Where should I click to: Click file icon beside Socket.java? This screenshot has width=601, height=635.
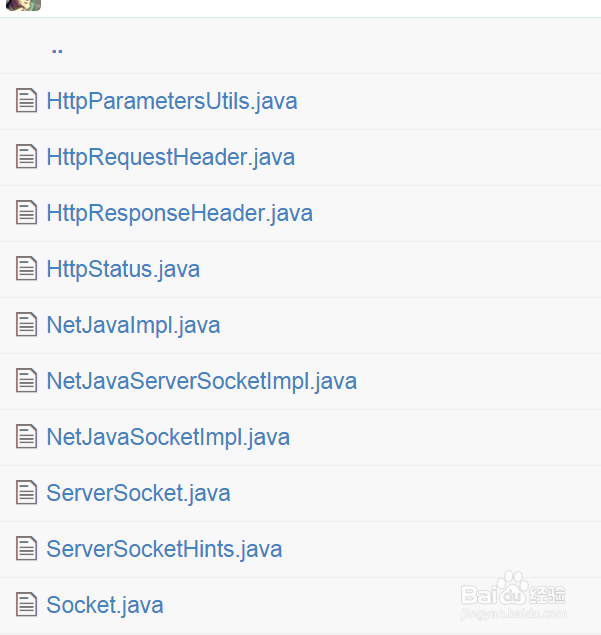[26, 605]
